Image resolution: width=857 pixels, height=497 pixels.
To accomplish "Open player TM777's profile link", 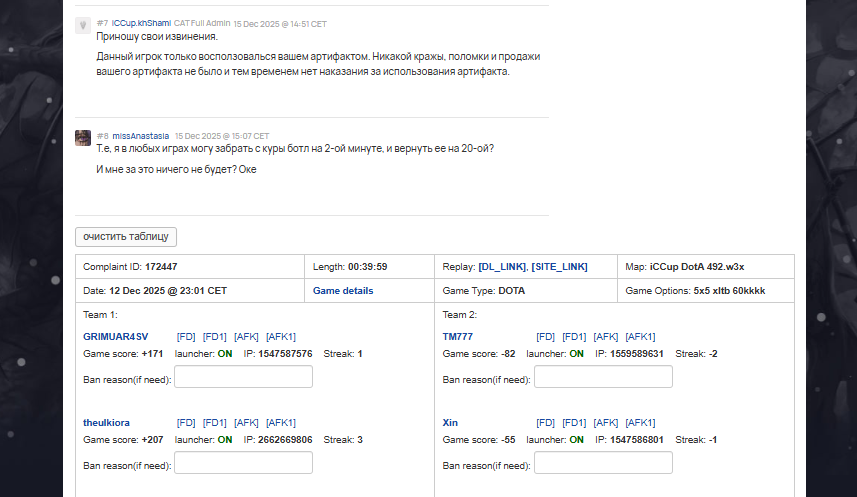I will point(458,337).
